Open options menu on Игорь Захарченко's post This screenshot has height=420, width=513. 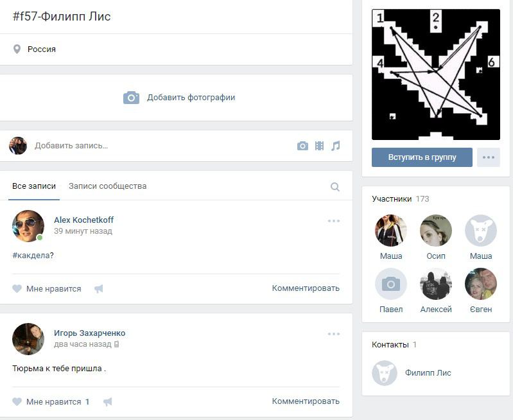(x=334, y=334)
